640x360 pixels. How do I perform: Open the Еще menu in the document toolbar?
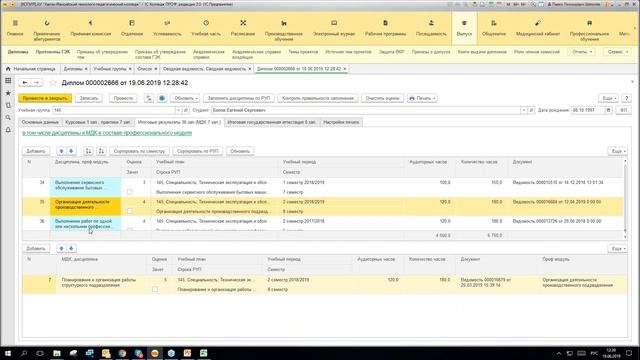point(608,98)
